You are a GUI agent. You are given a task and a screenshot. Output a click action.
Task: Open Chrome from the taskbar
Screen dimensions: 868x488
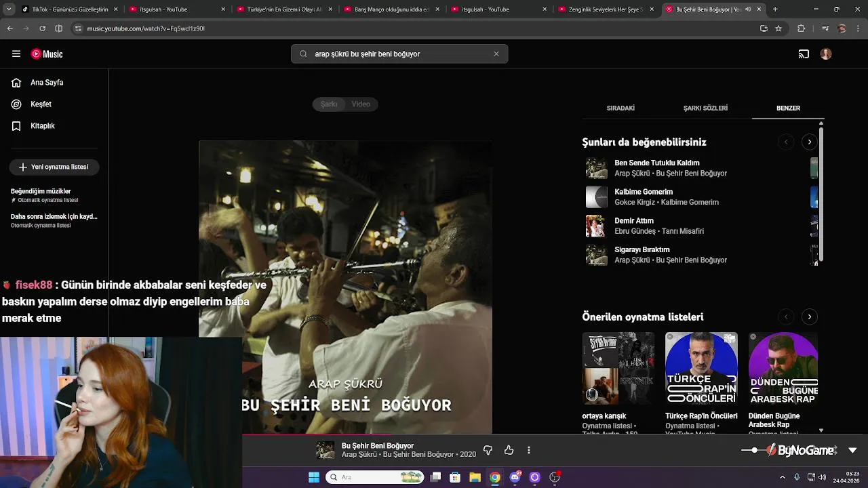(495, 477)
